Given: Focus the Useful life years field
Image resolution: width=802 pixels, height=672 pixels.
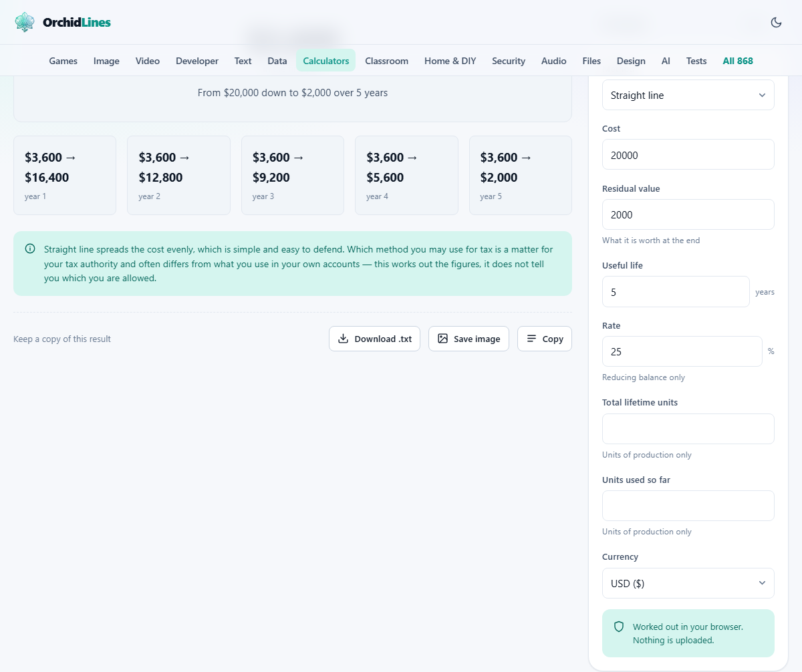Looking at the screenshot, I should 676,291.
